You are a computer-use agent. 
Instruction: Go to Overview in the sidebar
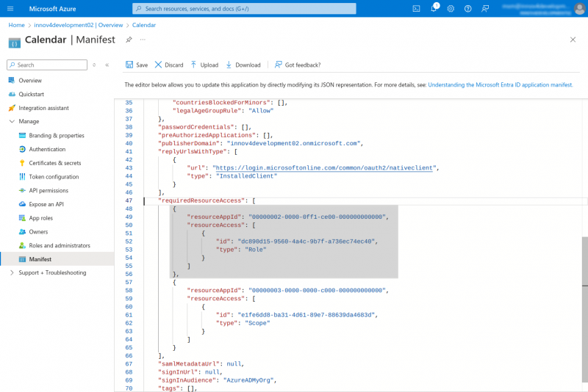point(30,81)
